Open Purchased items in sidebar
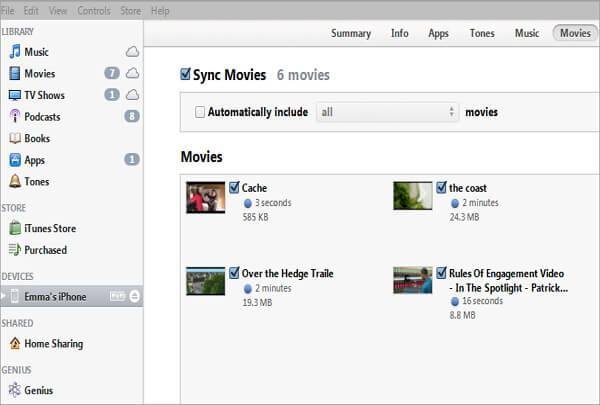The height and width of the screenshot is (405, 600). pos(46,250)
